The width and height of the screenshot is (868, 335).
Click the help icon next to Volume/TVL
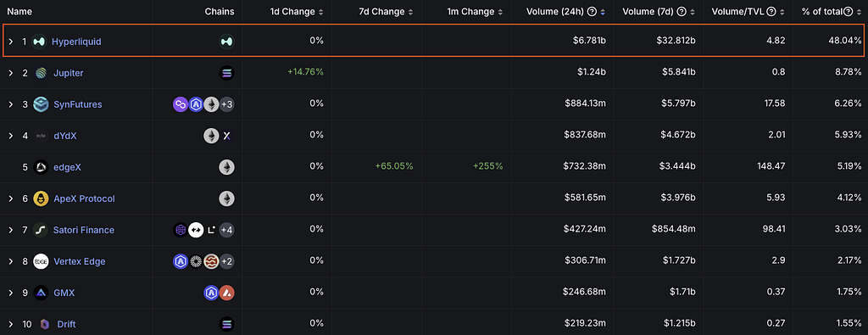[771, 12]
